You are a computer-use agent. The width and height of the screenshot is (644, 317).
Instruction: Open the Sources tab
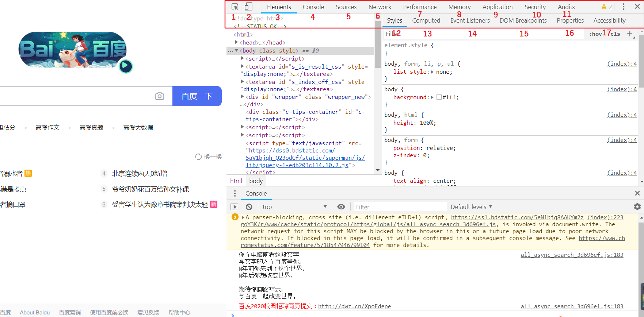coord(346,7)
